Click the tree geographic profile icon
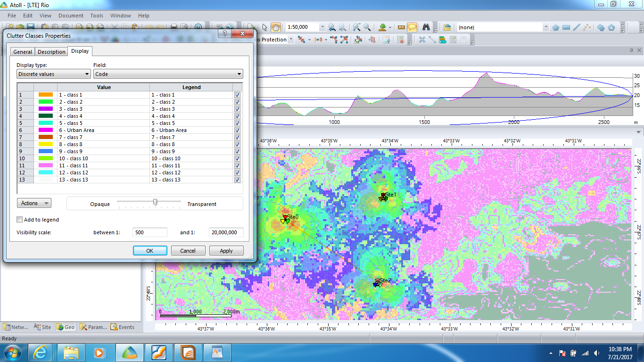 [382, 27]
